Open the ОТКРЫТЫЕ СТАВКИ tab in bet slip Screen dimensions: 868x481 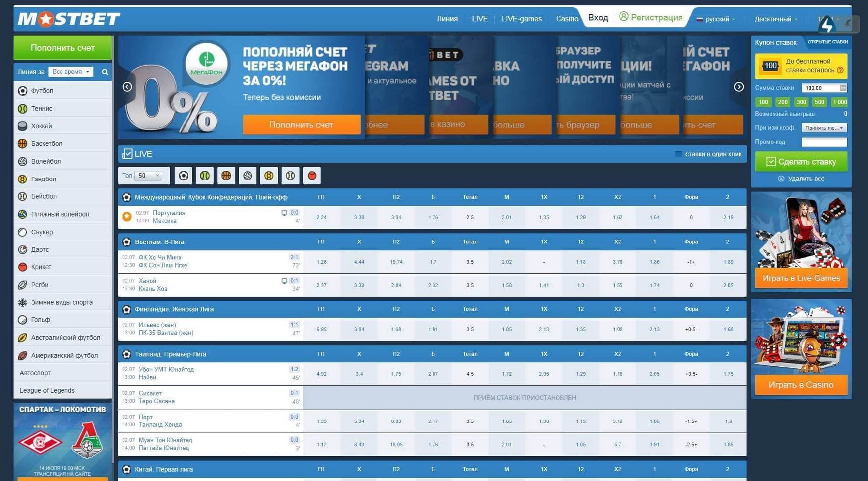(828, 42)
